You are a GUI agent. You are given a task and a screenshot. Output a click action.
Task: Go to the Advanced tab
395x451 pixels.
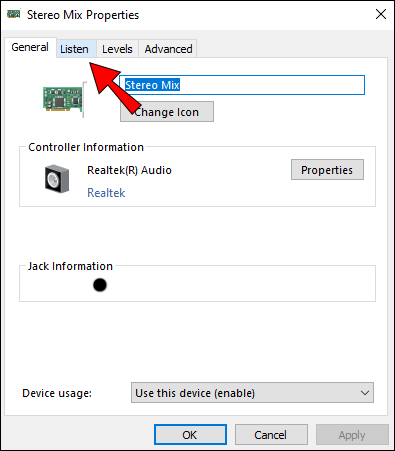[x=168, y=49]
